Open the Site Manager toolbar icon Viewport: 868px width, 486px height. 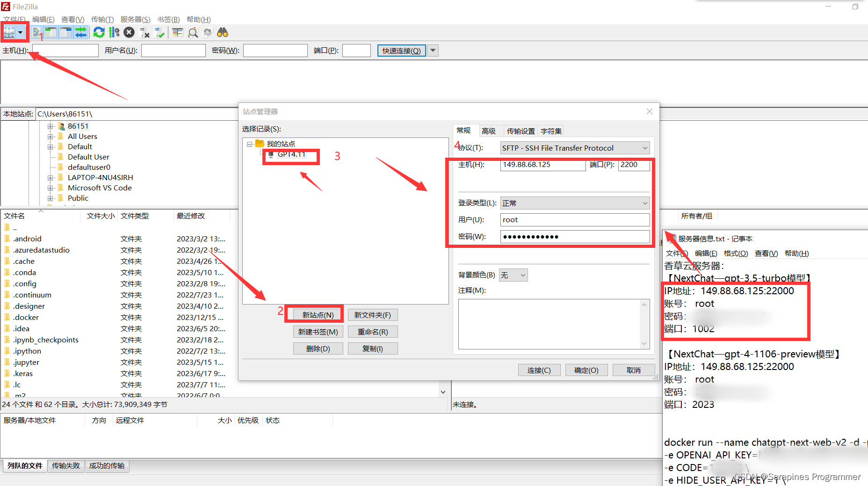click(8, 32)
